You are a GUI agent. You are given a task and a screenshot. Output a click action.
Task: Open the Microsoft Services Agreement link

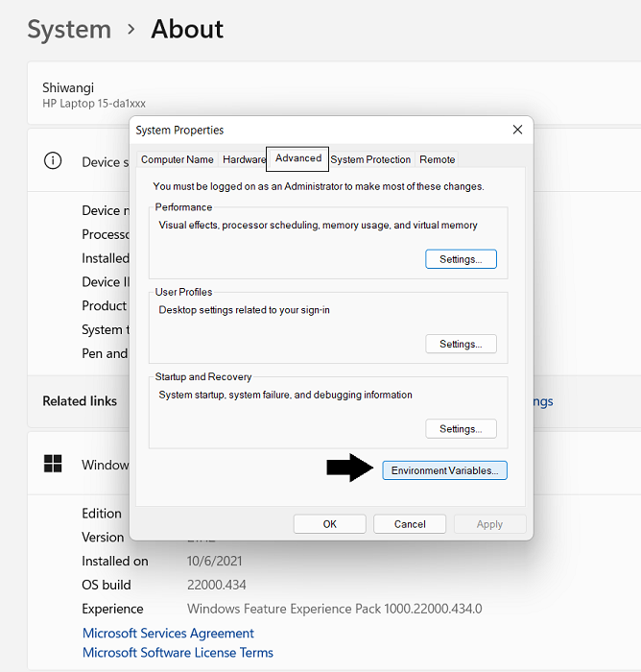168,634
